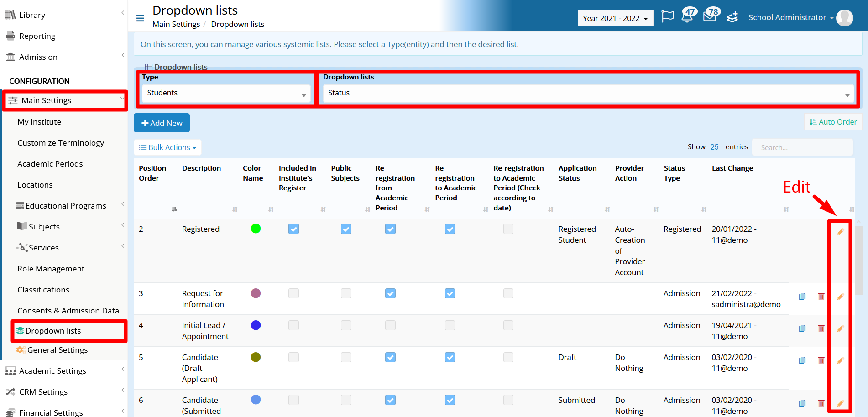Copy Initial Lead / Appointment row
Image resolution: width=868 pixels, height=417 pixels.
[x=802, y=328]
